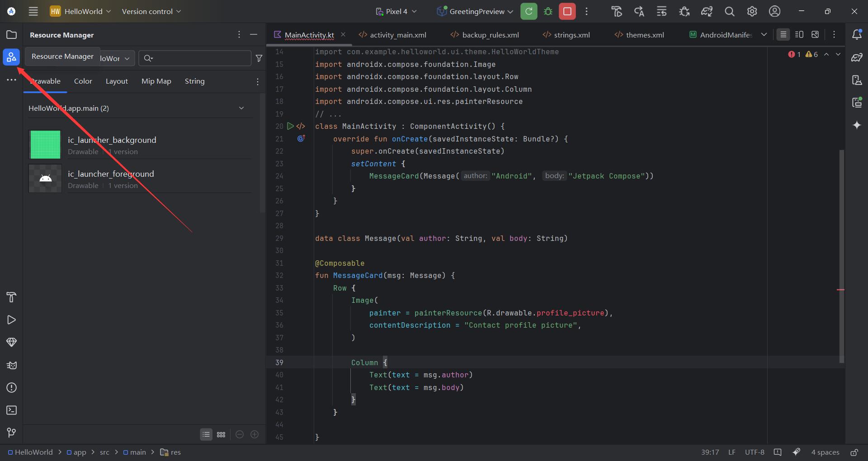Click the Attach Debugger to Android Process icon

click(684, 11)
